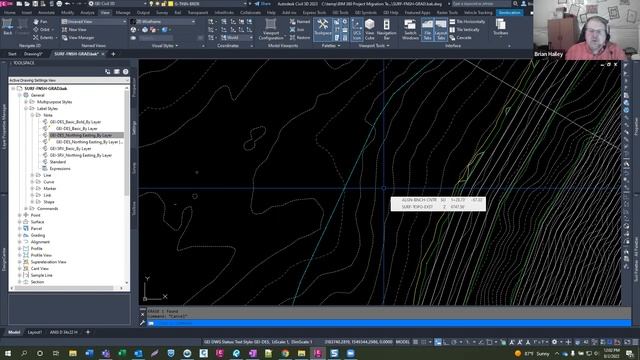This screenshot has height=360, width=640.
Task: Switch to the Model layout tab
Action: click(14, 332)
